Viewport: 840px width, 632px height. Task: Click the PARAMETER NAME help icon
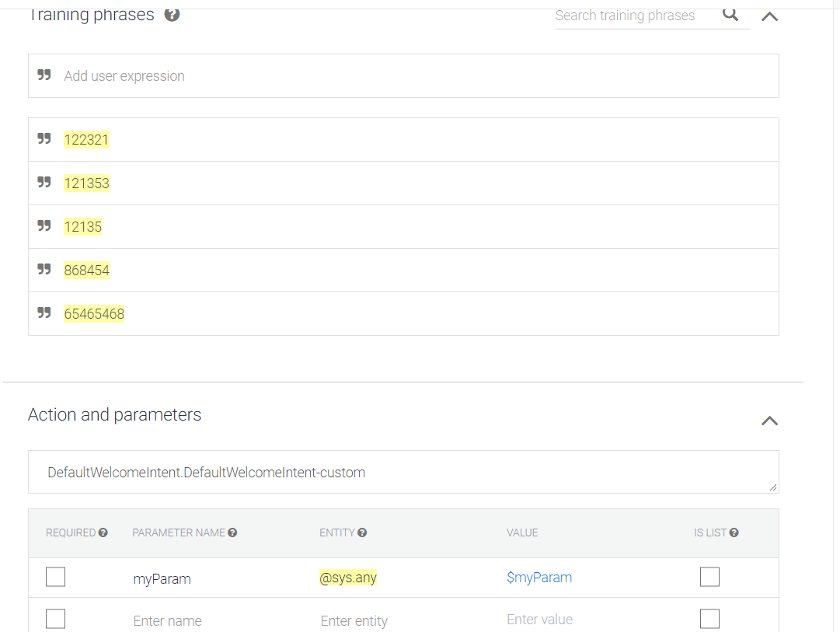(x=232, y=532)
